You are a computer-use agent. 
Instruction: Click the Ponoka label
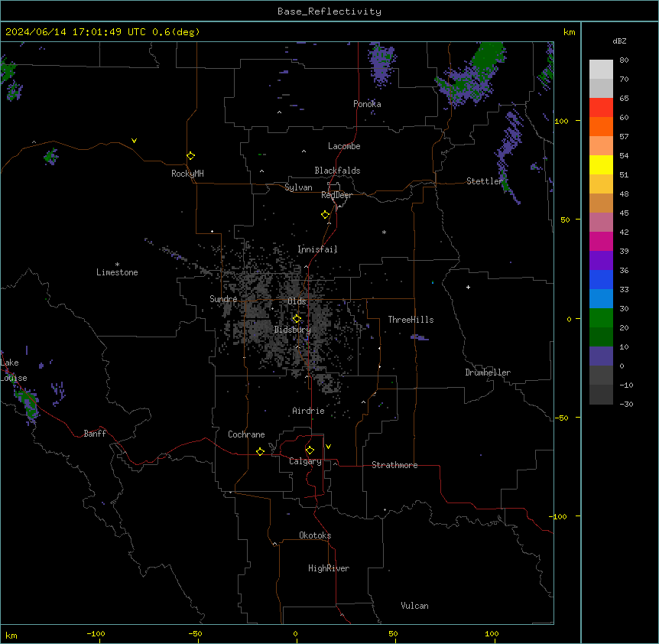point(367,104)
